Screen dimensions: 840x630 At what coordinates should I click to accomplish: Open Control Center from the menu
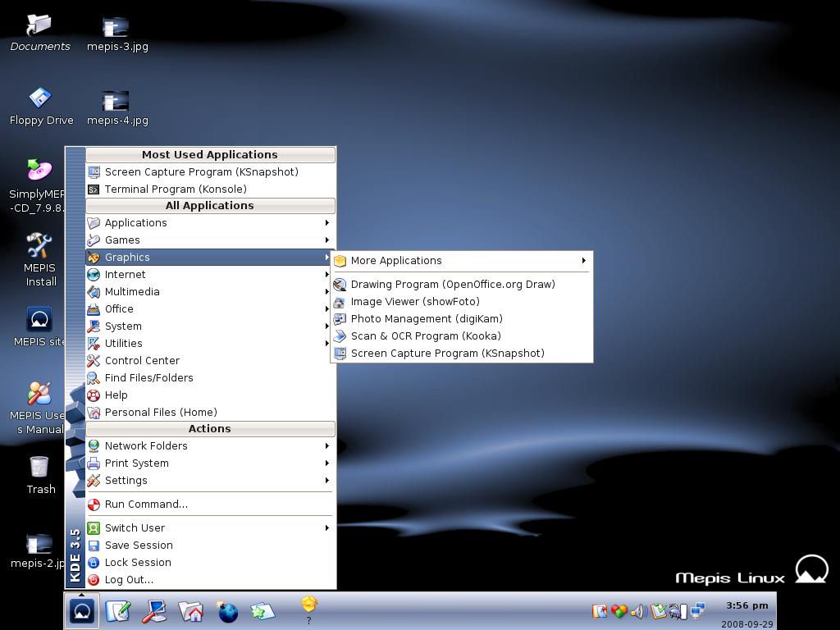[211, 361]
